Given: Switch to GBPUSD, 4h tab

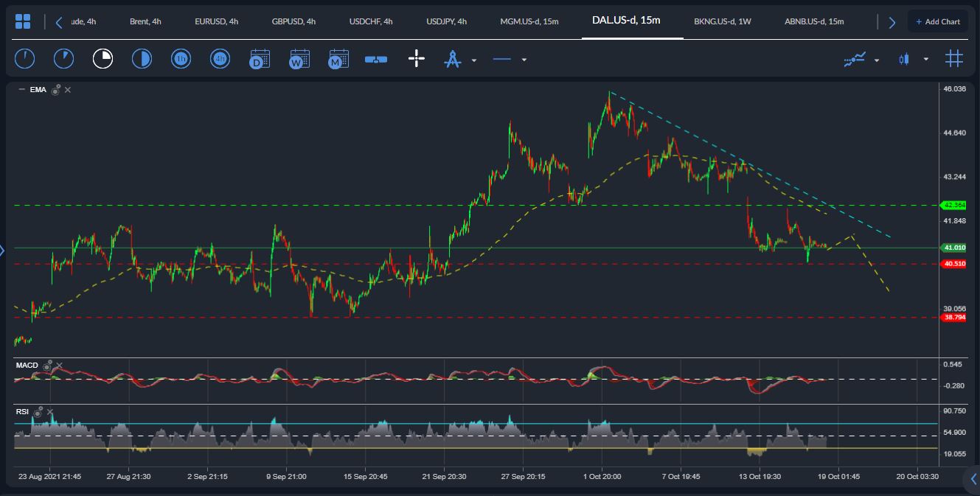Looking at the screenshot, I should [x=293, y=21].
